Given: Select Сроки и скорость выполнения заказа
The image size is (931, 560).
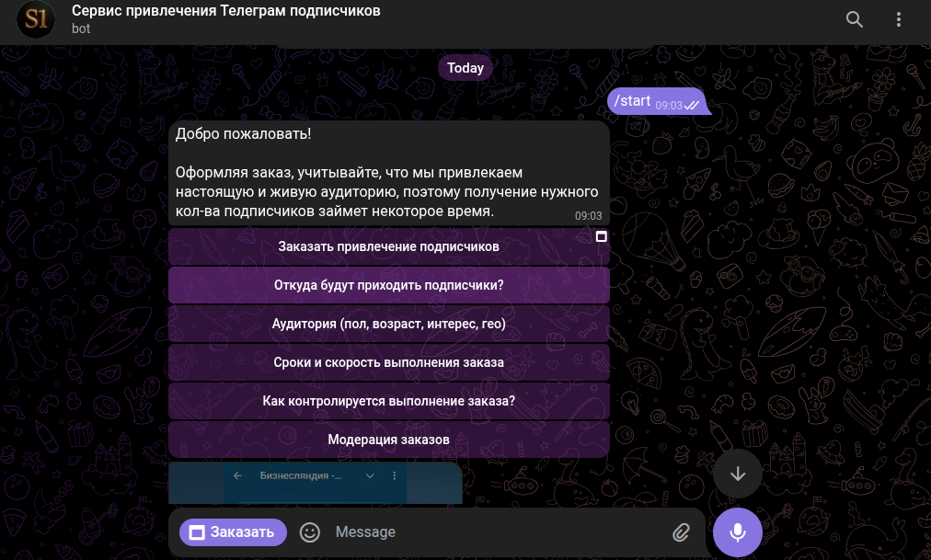Looking at the screenshot, I should coord(388,362).
